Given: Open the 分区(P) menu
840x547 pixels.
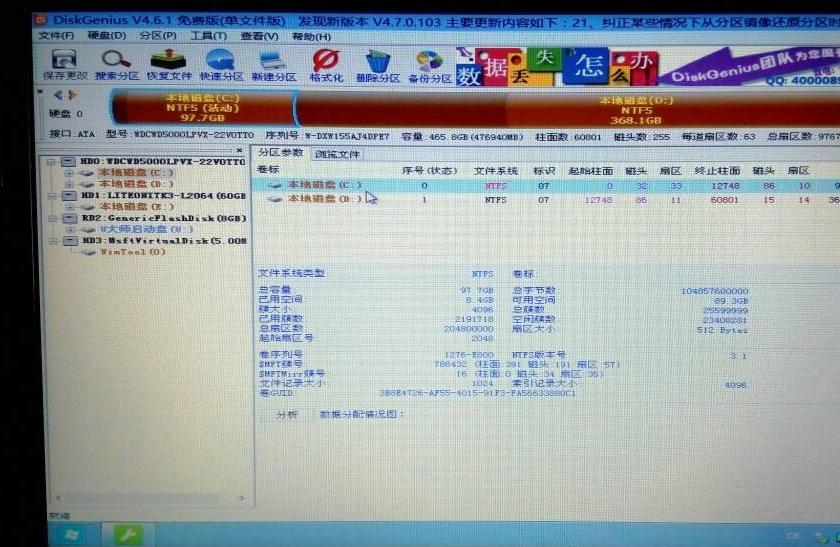Looking at the screenshot, I should click(158, 36).
